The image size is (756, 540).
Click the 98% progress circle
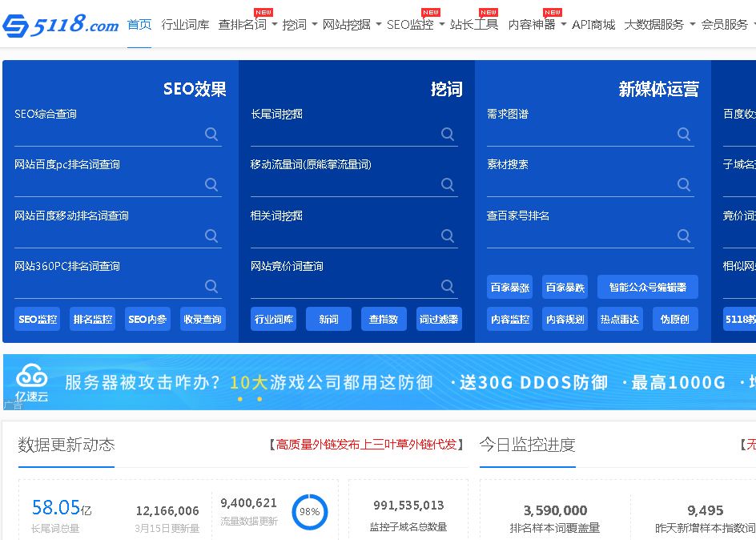point(310,510)
